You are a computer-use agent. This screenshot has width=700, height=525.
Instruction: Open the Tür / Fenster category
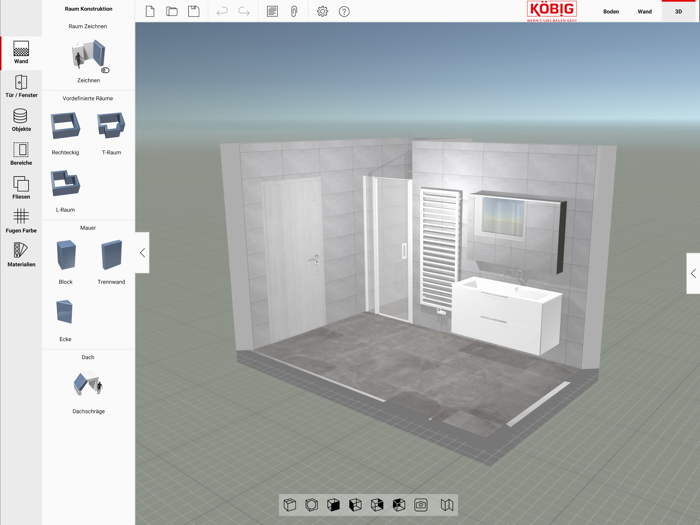[x=21, y=86]
